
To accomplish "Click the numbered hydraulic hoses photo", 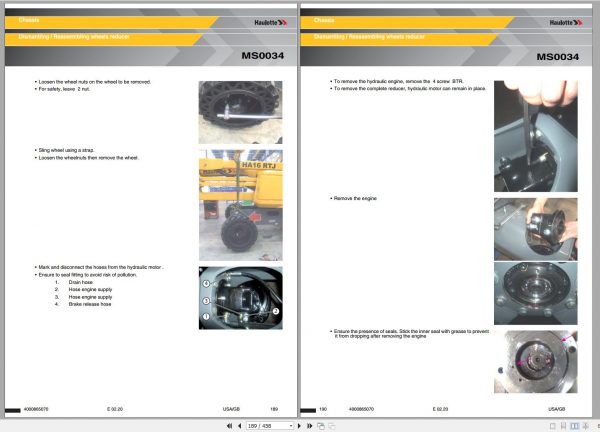I will [241, 298].
